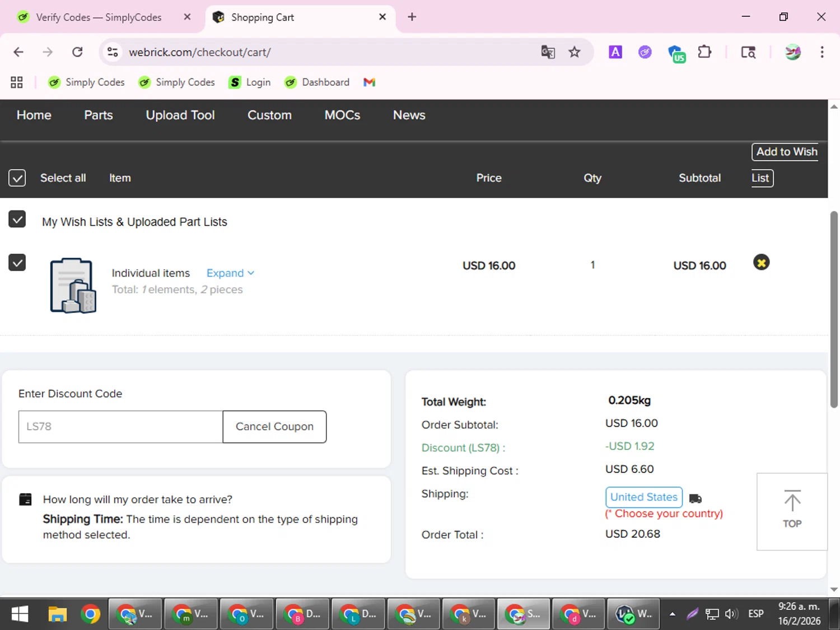This screenshot has height=630, width=840.
Task: Click the -USD 1.92 discount amount
Action: coord(630,446)
